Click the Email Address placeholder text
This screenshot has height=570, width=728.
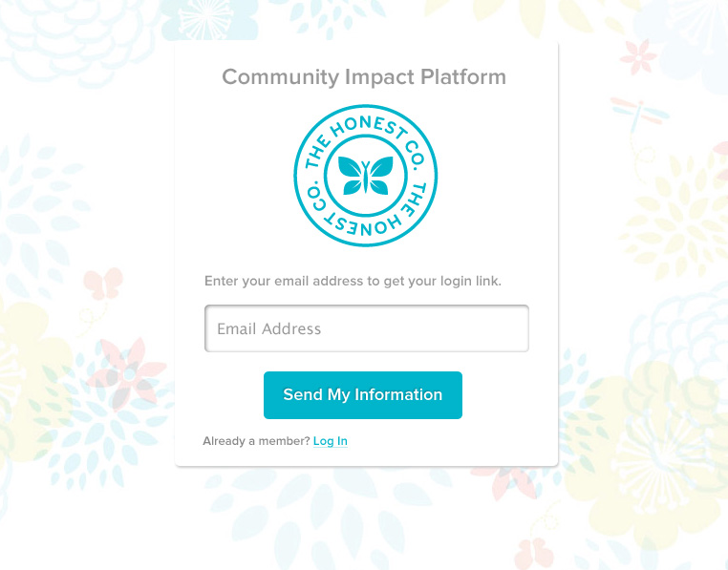pyautogui.click(x=269, y=328)
